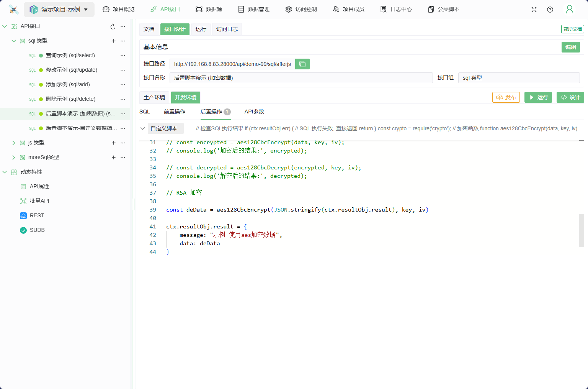
Task: Add a new item to sql 类型 group
Action: point(113,41)
